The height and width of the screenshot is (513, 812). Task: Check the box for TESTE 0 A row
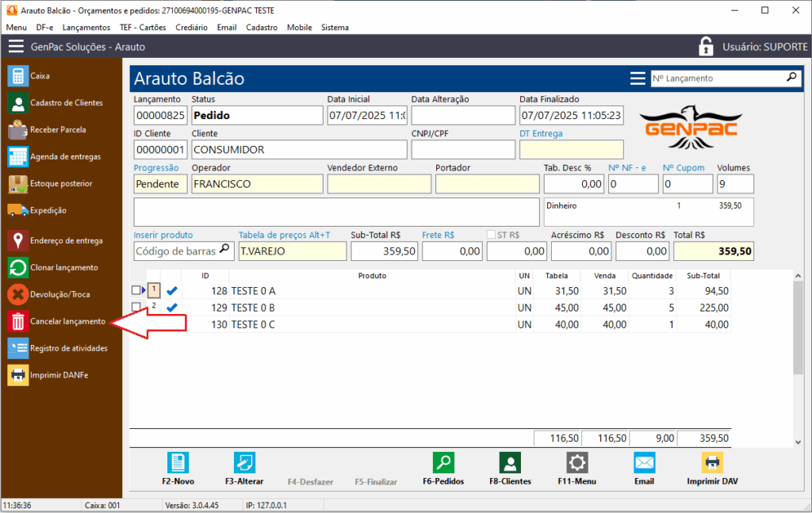coord(136,290)
